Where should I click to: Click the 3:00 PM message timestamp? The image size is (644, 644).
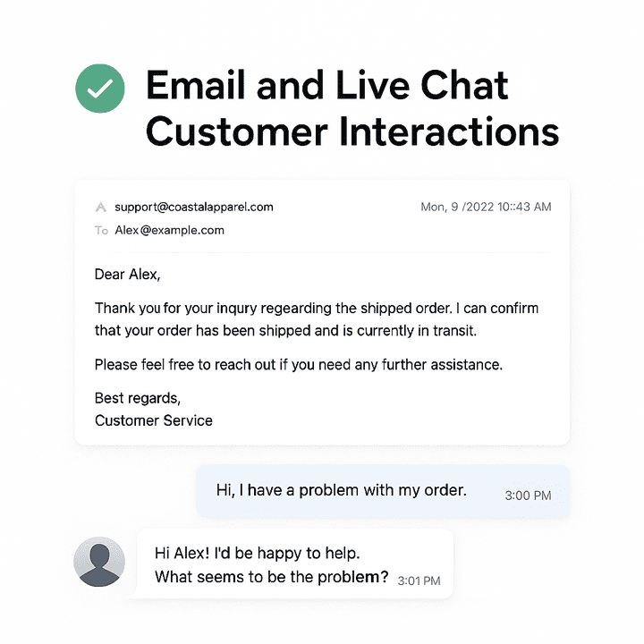pyautogui.click(x=529, y=496)
